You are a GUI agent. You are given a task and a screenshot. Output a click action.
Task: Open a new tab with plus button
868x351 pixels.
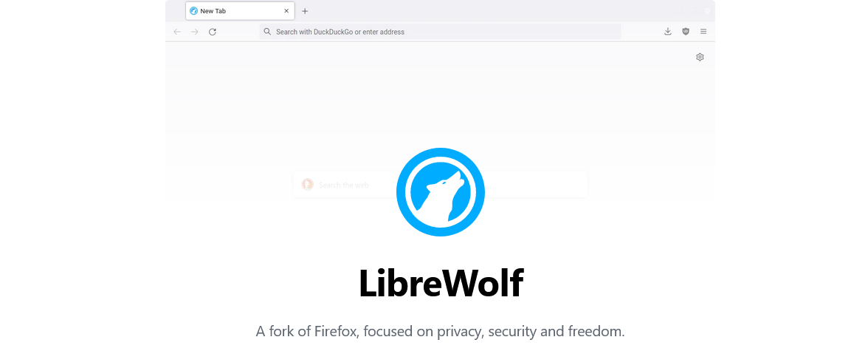pyautogui.click(x=304, y=11)
